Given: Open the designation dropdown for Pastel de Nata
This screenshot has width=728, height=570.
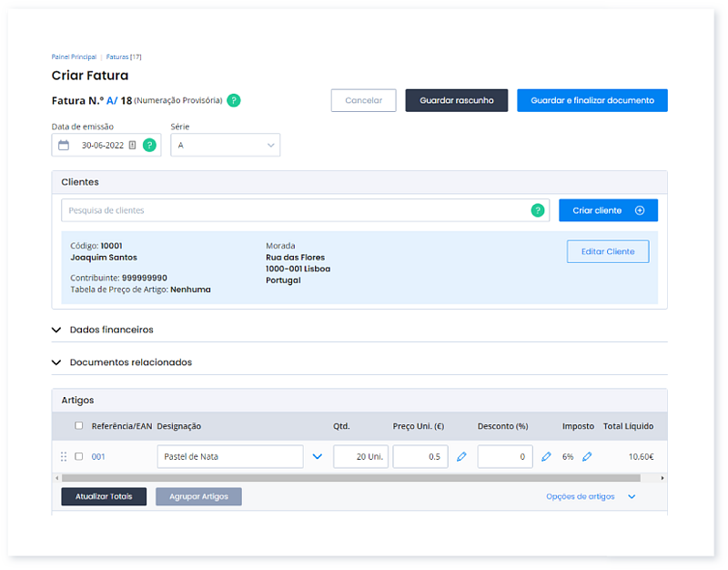Looking at the screenshot, I should click(317, 456).
